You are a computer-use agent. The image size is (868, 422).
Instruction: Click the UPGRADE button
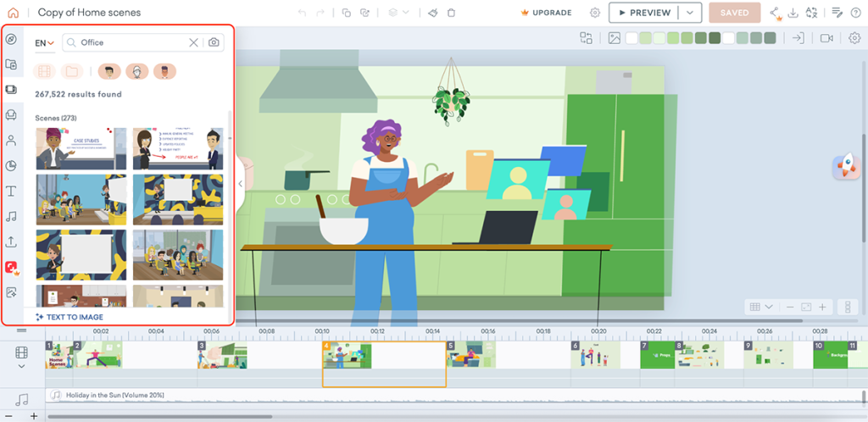pyautogui.click(x=547, y=12)
